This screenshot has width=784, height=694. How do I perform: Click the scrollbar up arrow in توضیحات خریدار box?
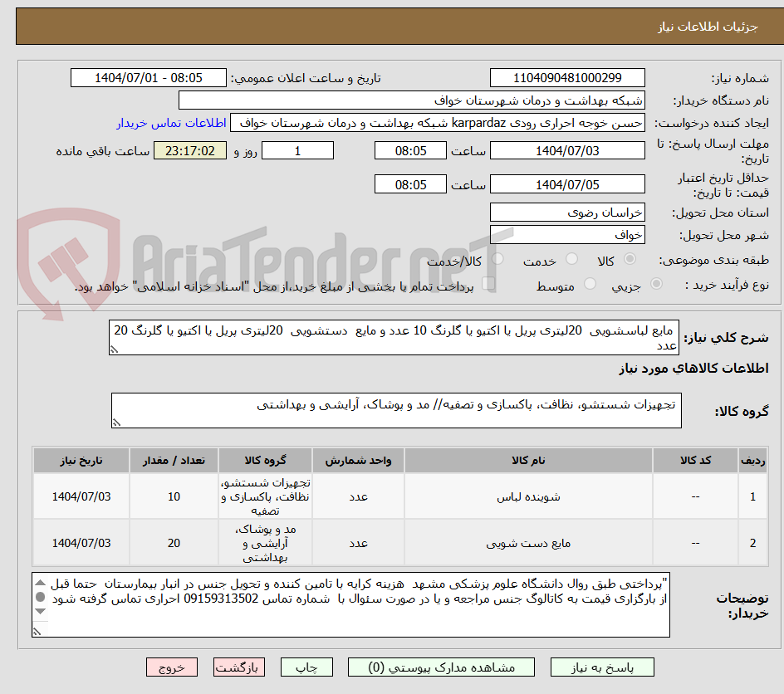[40, 583]
